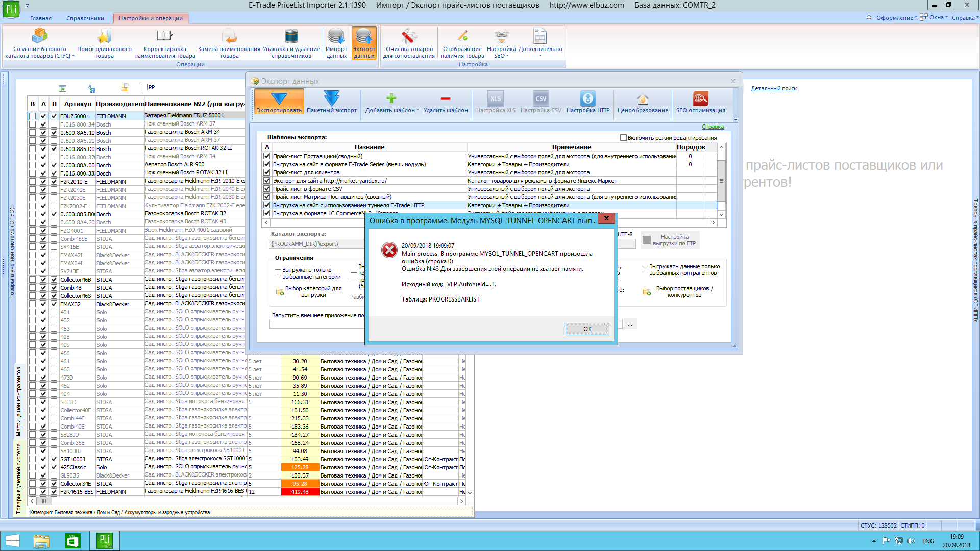
Task: Show hidden icons in the system tray
Action: click(x=874, y=541)
